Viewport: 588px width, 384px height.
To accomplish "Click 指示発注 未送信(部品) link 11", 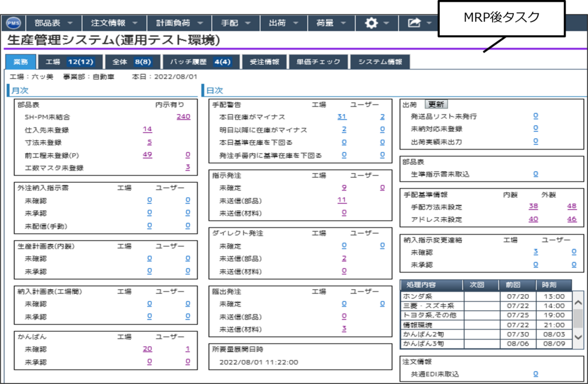I will [x=342, y=200].
